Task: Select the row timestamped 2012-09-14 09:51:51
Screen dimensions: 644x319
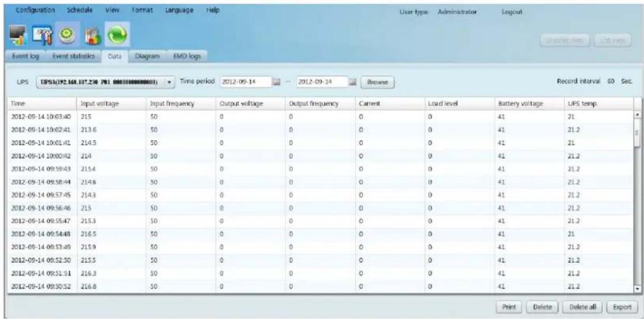Action: (x=321, y=274)
